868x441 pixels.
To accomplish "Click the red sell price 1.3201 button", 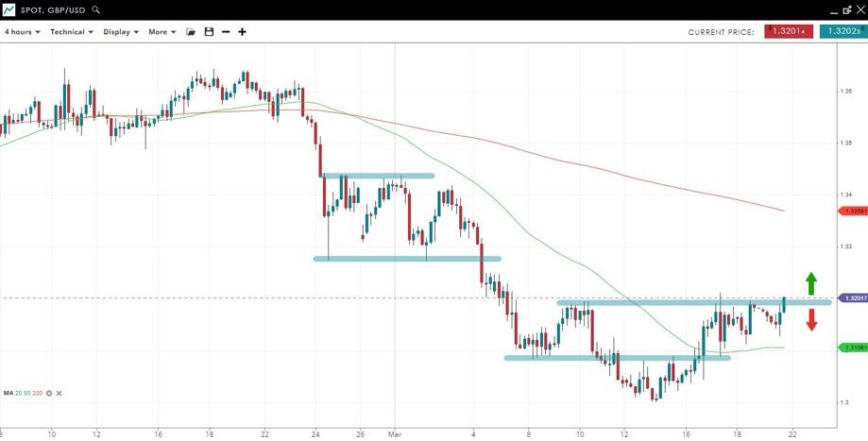I will [x=790, y=31].
